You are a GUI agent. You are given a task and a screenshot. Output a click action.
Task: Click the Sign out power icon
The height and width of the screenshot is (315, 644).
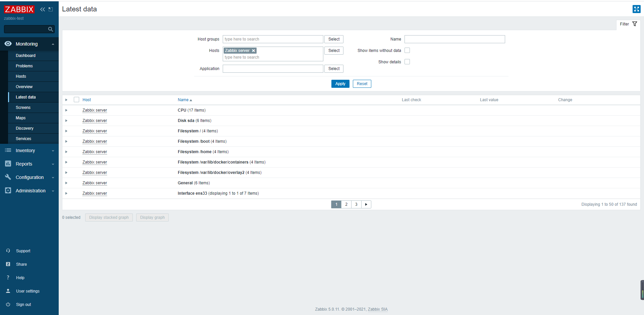click(8, 304)
